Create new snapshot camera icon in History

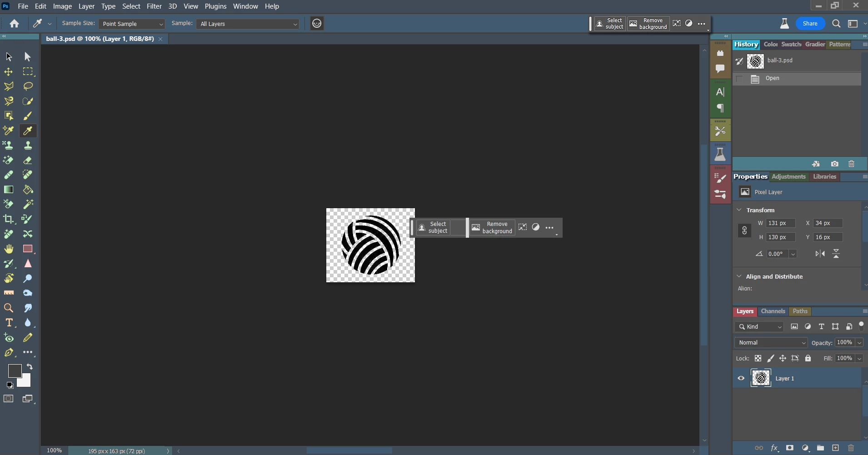pos(835,164)
